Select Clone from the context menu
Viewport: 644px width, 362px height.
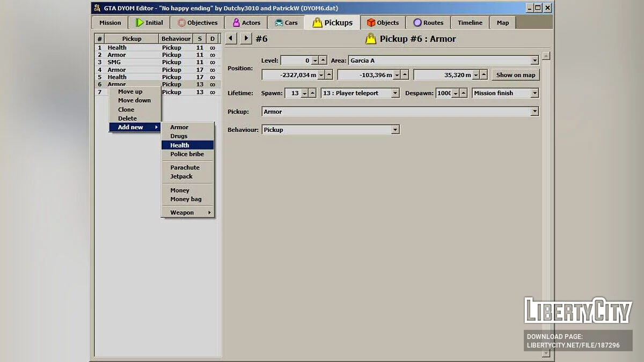click(126, 109)
